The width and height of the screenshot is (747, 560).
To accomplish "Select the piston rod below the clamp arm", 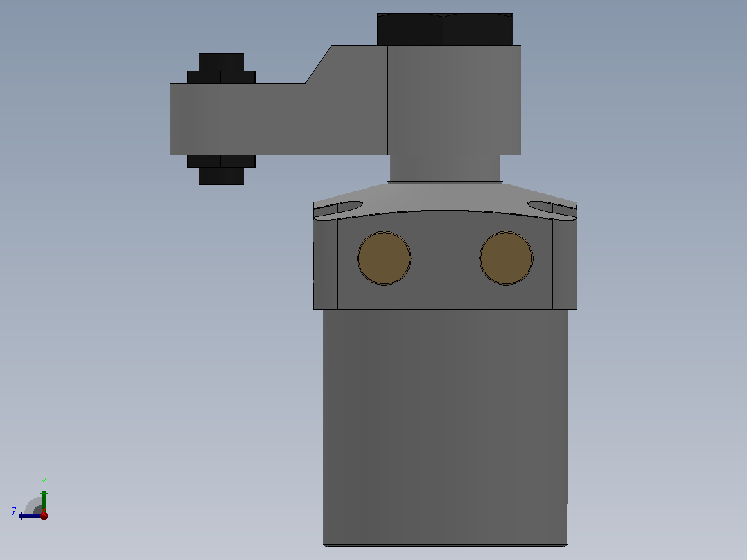I will [x=445, y=168].
